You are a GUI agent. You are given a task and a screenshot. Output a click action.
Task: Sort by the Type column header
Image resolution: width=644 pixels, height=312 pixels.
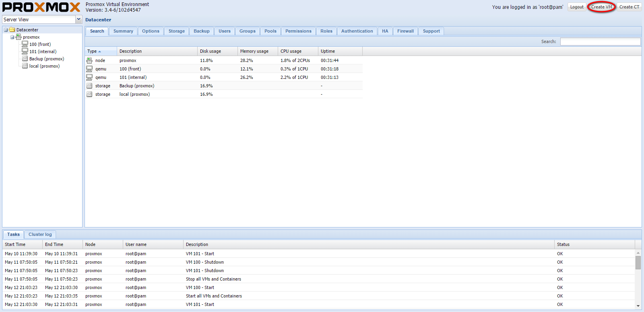(101, 51)
